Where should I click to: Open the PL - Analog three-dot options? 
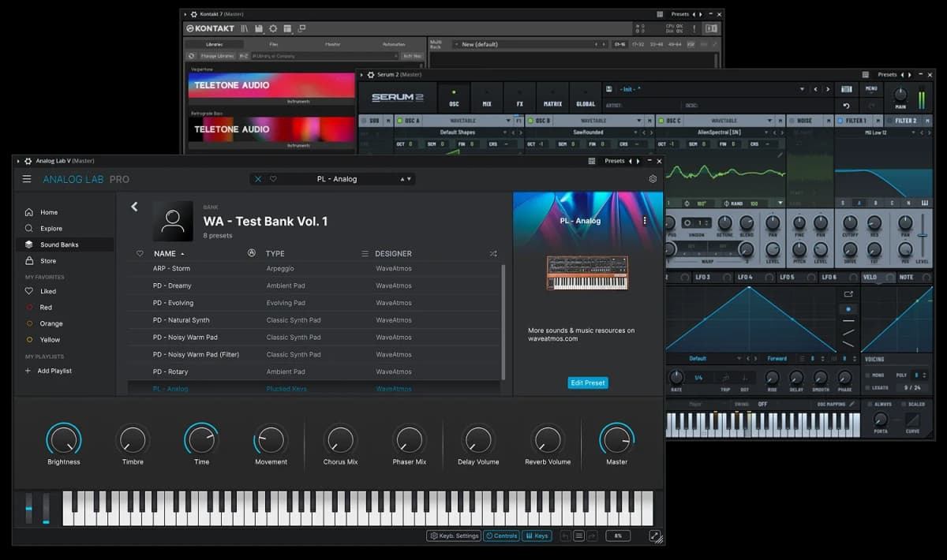pyautogui.click(x=645, y=221)
